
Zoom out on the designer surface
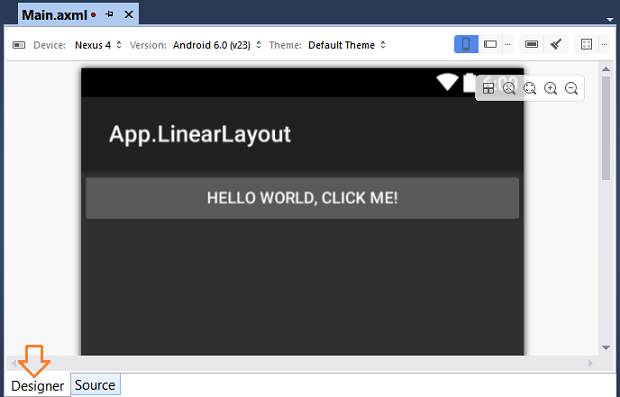pyautogui.click(x=571, y=88)
